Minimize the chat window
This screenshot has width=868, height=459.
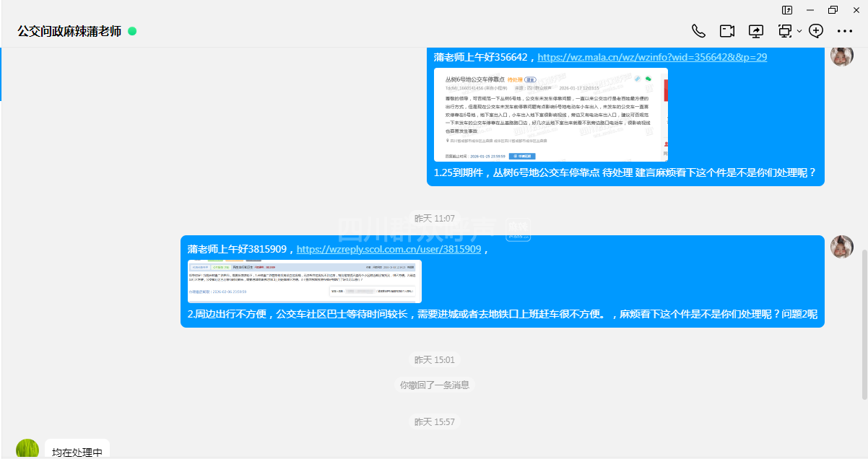(x=810, y=10)
